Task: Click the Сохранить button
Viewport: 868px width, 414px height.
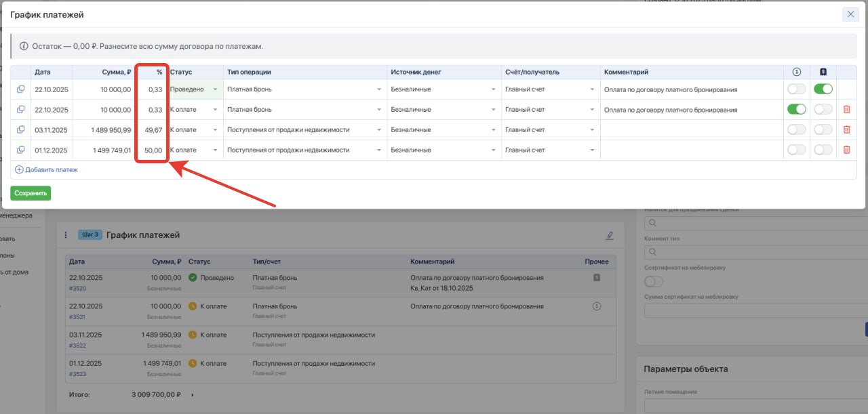Action: click(31, 193)
